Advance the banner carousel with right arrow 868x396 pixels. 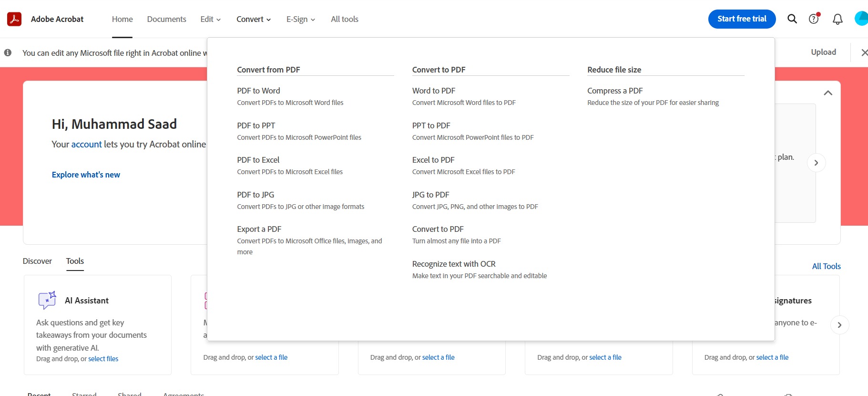coord(817,163)
